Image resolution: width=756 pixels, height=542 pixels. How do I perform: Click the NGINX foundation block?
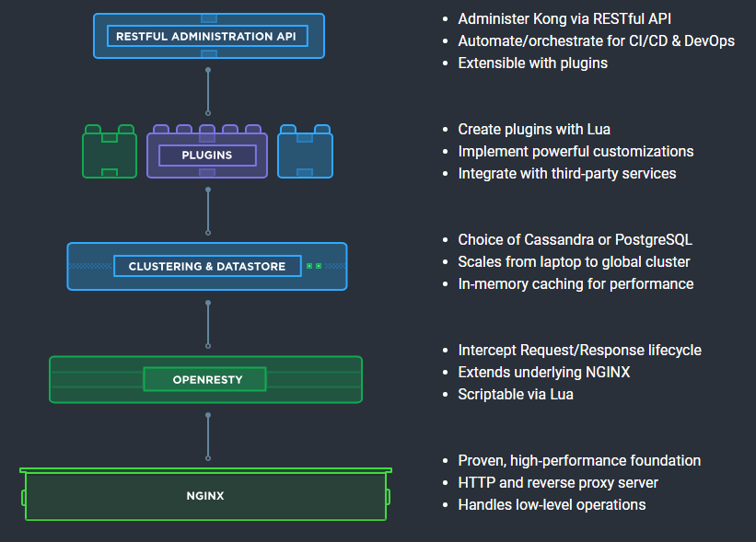[x=205, y=494]
